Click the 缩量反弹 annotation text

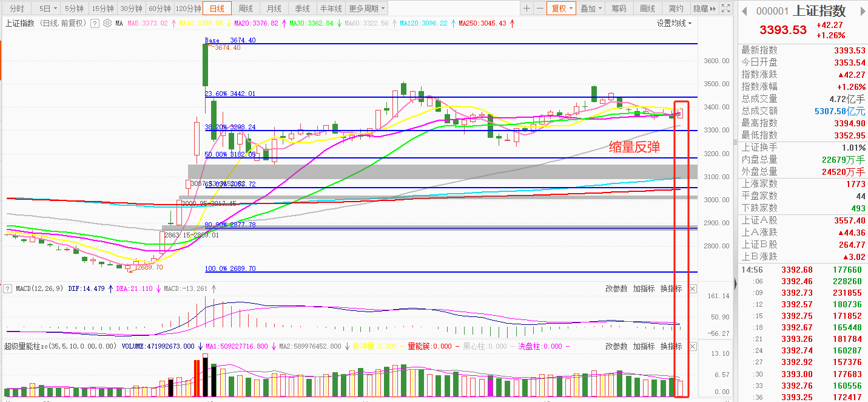tap(634, 146)
